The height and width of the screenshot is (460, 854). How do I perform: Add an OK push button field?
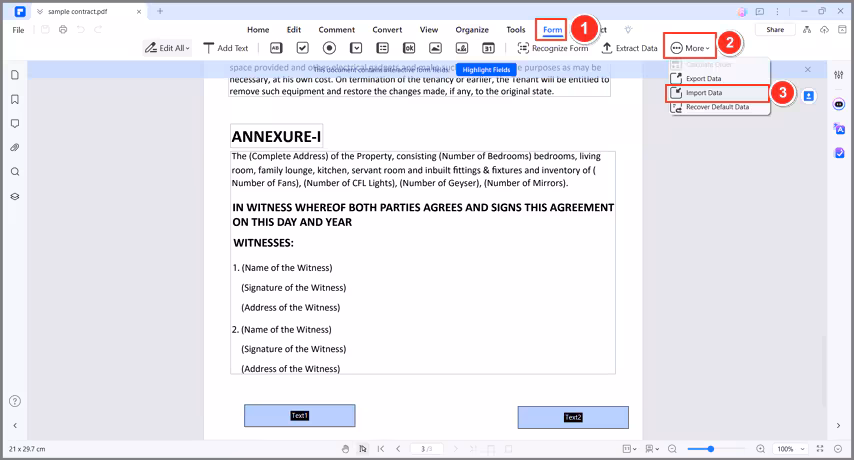409,48
